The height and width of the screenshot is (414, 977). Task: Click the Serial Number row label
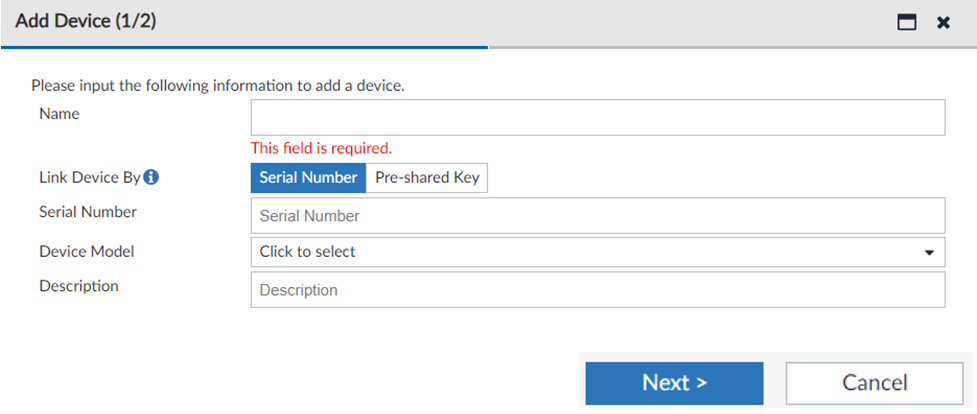88,212
